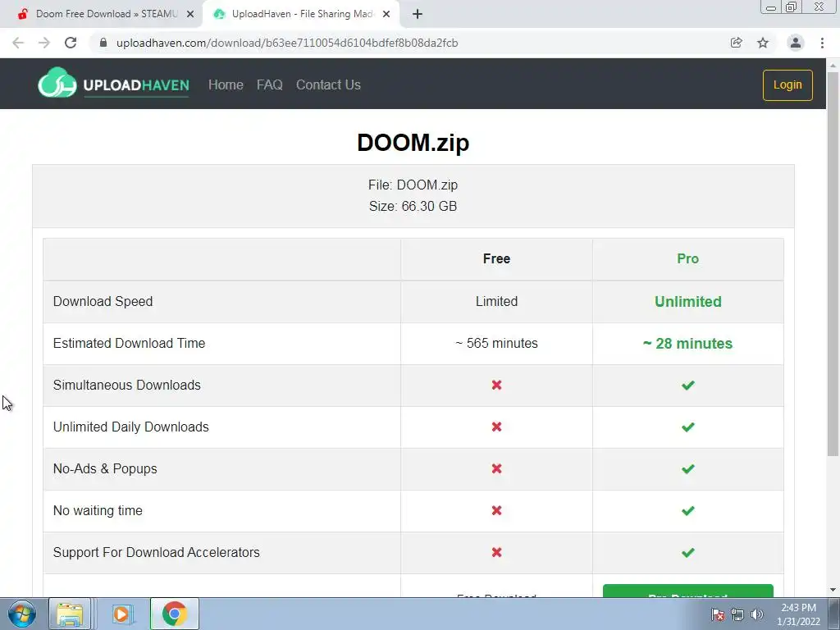This screenshot has width=840, height=630.
Task: Click the UploadHaven cloud logo
Action: (x=57, y=83)
